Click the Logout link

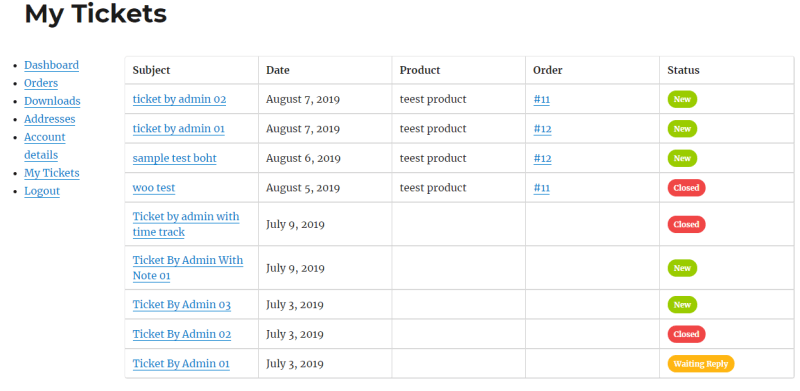tap(42, 191)
